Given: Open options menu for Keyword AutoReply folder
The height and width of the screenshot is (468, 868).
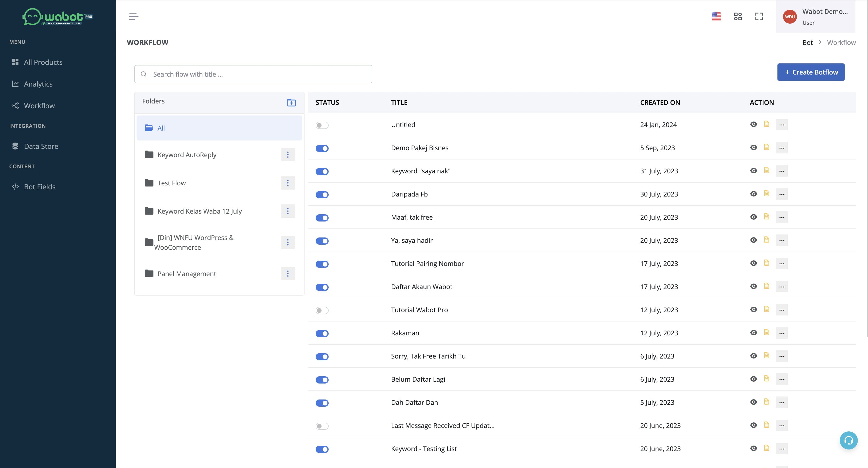Looking at the screenshot, I should point(288,155).
